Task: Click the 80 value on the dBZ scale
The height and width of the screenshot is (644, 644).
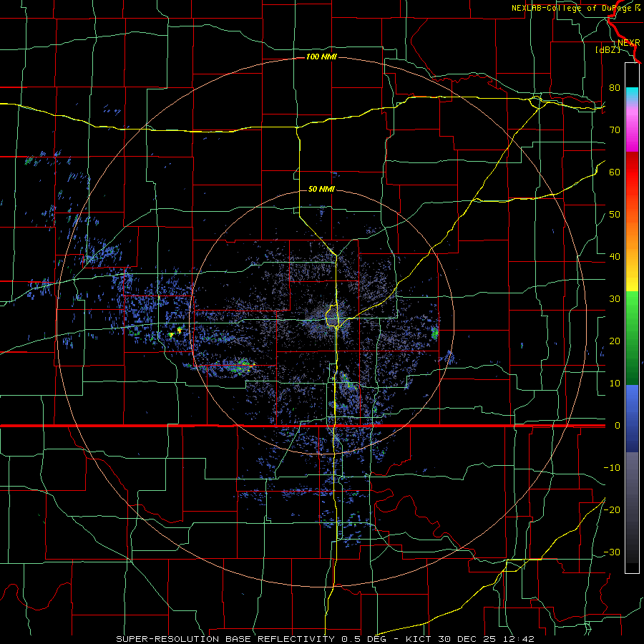Action: pos(615,87)
